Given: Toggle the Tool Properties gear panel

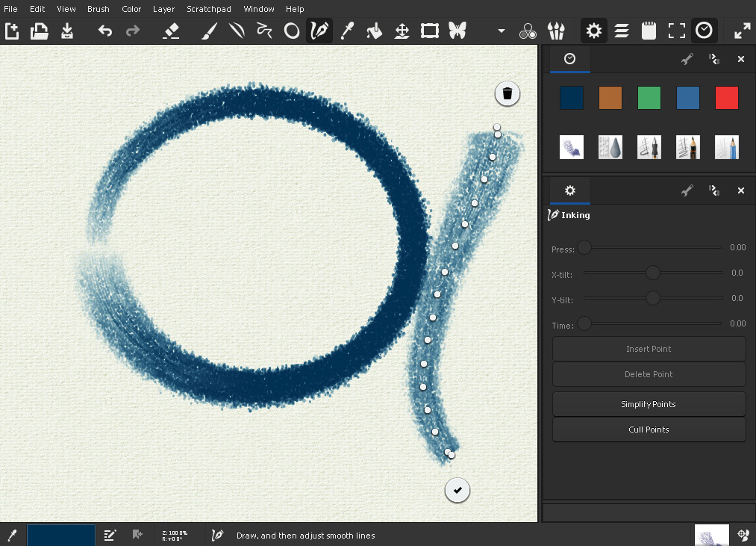Looking at the screenshot, I should [593, 31].
